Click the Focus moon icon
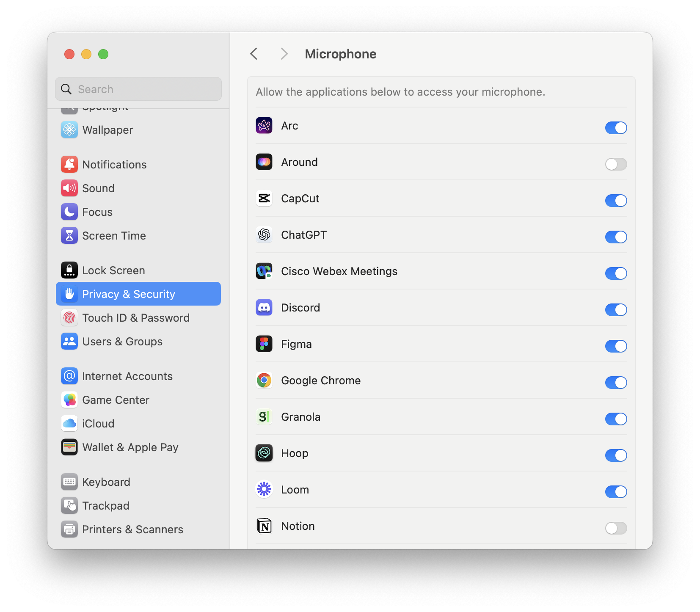 (69, 212)
